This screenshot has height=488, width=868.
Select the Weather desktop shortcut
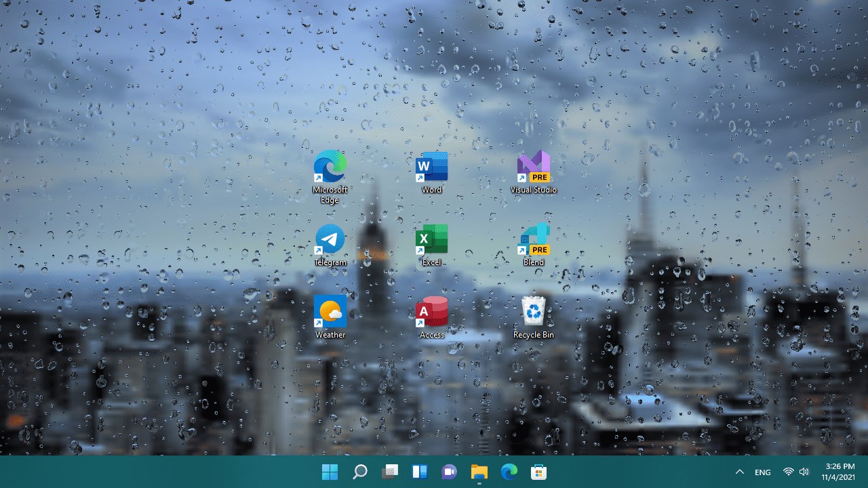pyautogui.click(x=330, y=317)
